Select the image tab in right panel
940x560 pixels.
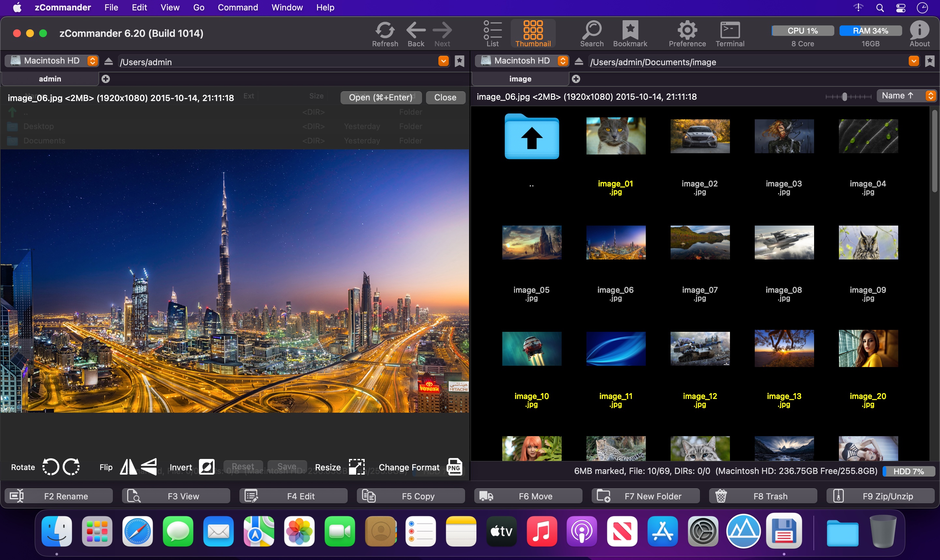520,79
